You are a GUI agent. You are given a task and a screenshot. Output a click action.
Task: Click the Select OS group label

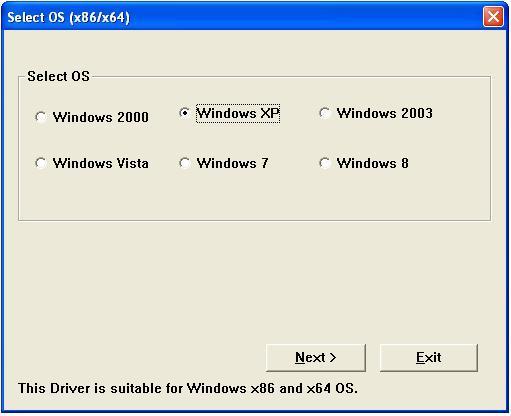(x=58, y=76)
